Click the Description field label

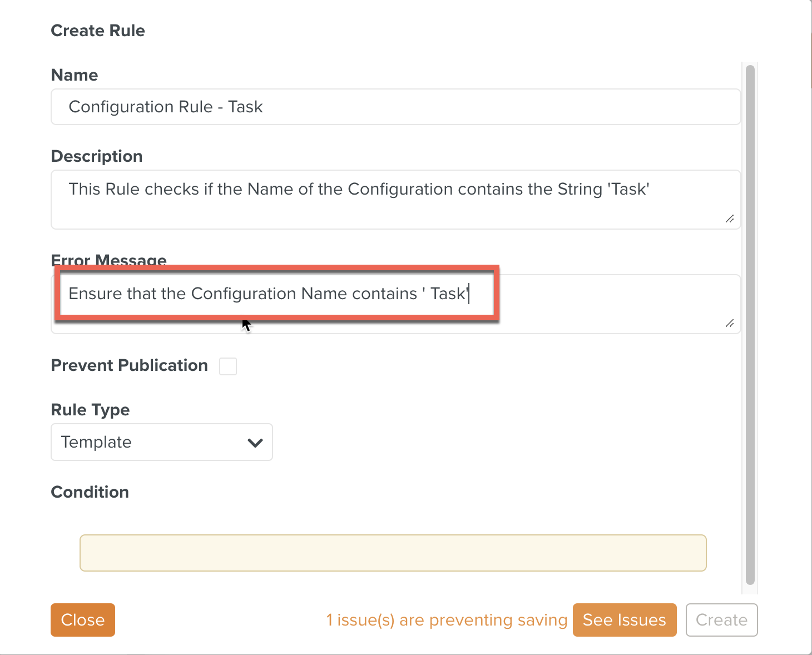tap(97, 156)
